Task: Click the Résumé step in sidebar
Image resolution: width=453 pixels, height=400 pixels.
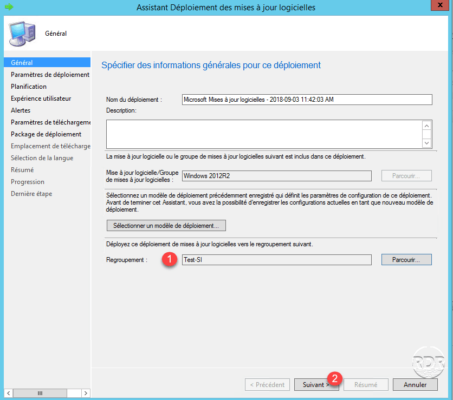Action: 22,170
